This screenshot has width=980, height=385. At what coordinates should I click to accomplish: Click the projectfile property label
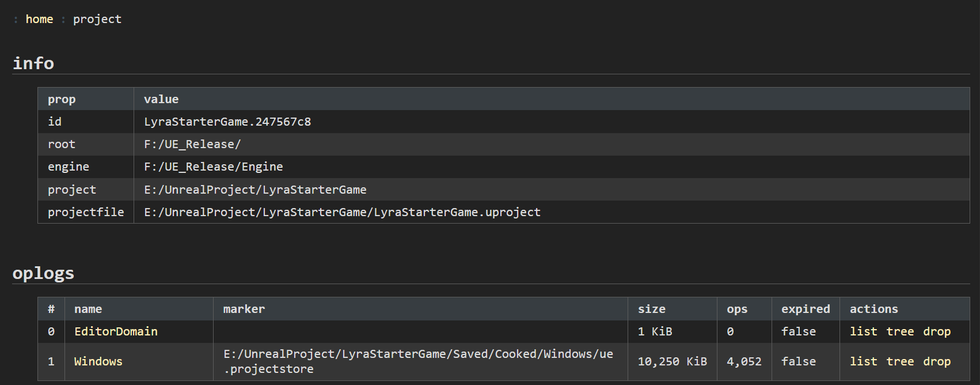tap(86, 212)
